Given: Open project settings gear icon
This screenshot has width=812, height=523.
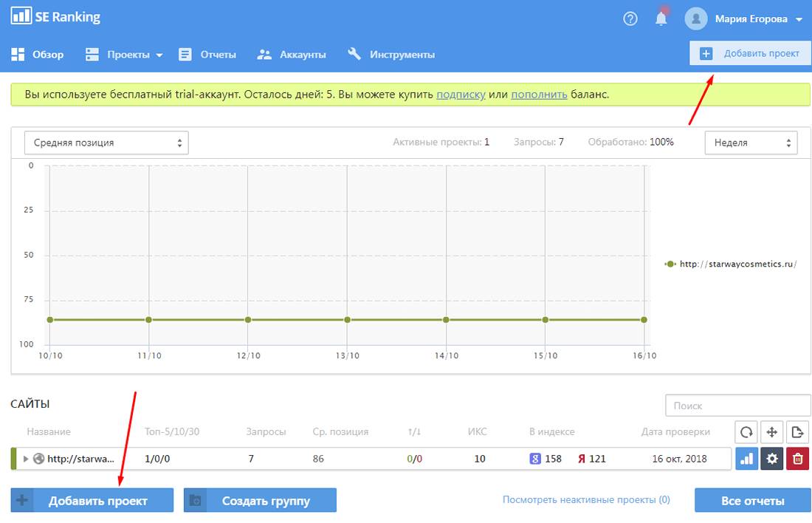Looking at the screenshot, I should tap(772, 459).
